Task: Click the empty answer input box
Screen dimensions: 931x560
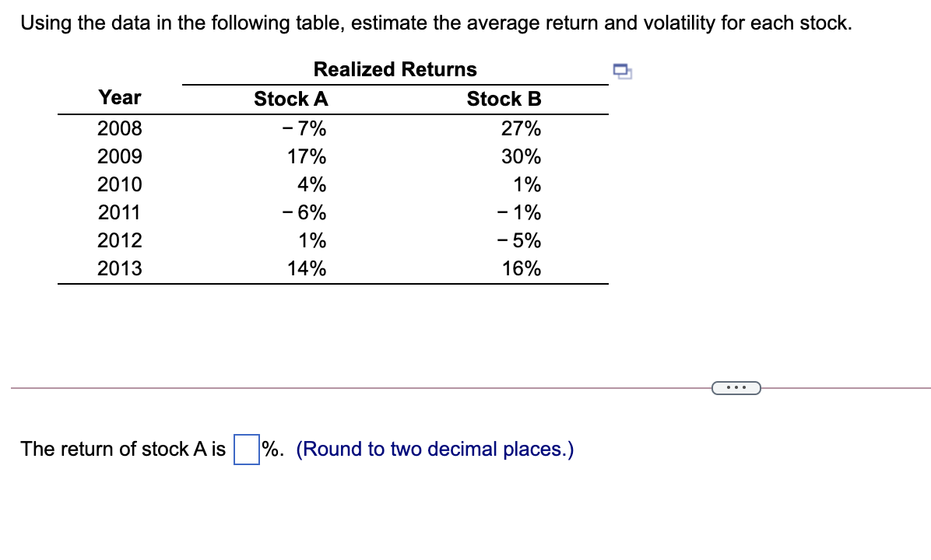Action: point(244,450)
